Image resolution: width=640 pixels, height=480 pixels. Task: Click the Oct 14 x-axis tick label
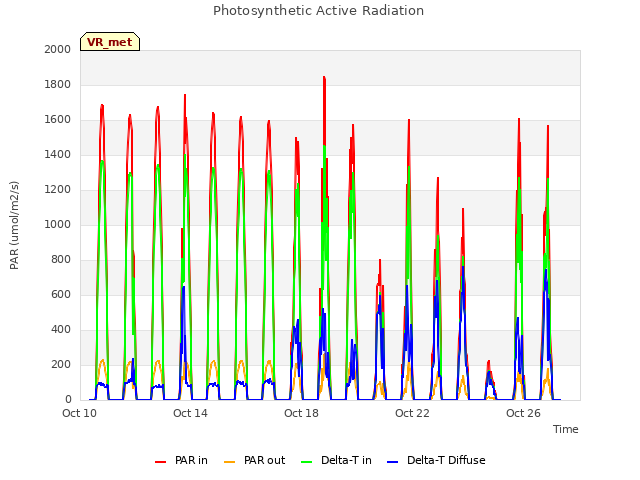coord(190,413)
